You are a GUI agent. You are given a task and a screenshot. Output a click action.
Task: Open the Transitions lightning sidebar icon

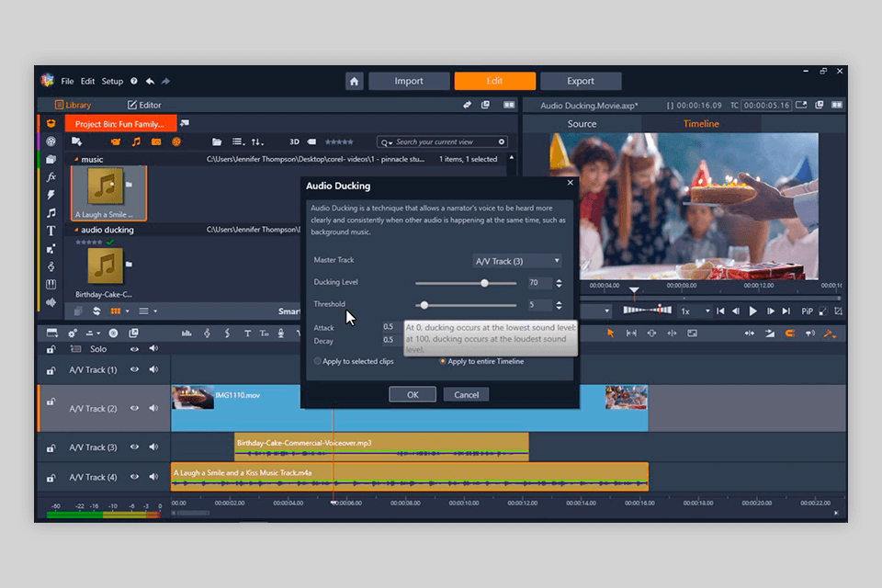pyautogui.click(x=51, y=195)
